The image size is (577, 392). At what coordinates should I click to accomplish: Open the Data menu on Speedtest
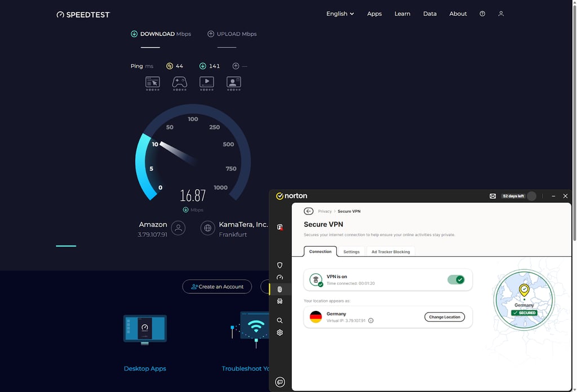(x=430, y=14)
